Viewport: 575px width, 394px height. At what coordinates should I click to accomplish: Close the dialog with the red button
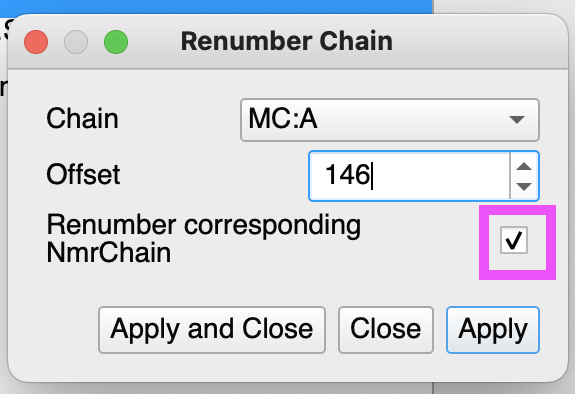pos(36,42)
